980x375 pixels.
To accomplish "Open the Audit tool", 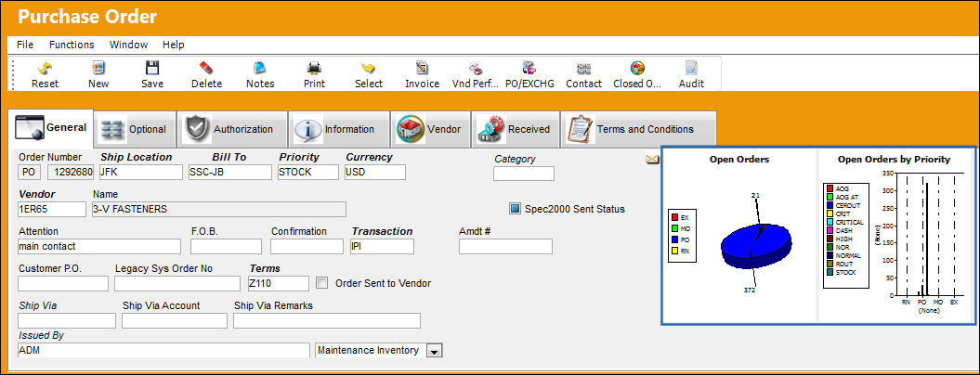I will click(691, 68).
